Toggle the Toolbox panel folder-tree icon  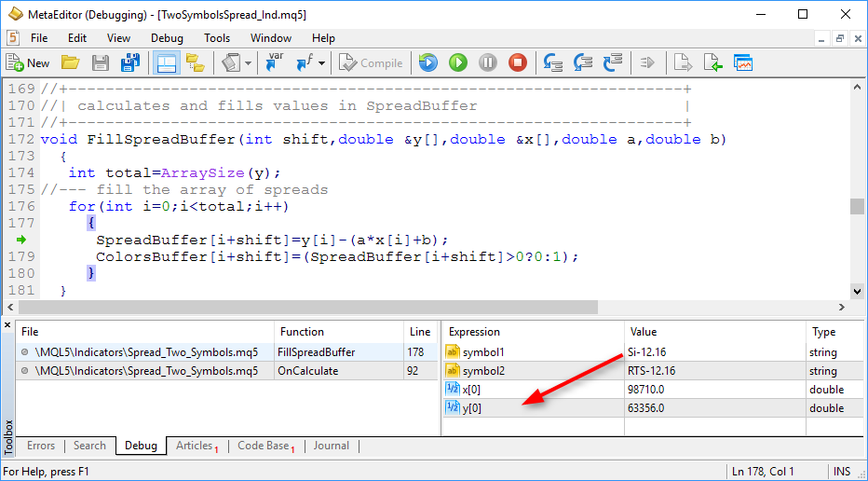[195, 63]
